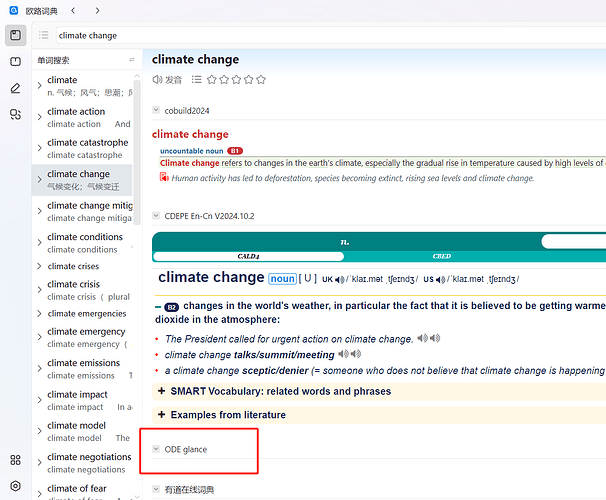
Task: Open the dictionary lookup sidebar icon
Action: [x=15, y=35]
